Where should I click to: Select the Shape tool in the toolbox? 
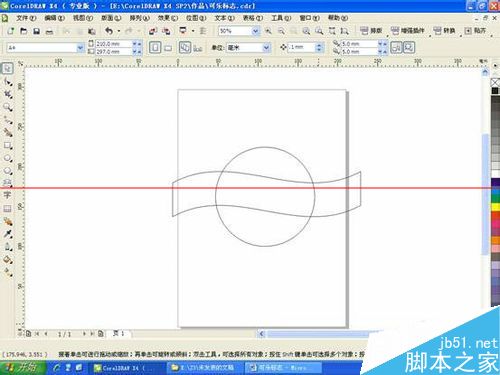(7, 82)
